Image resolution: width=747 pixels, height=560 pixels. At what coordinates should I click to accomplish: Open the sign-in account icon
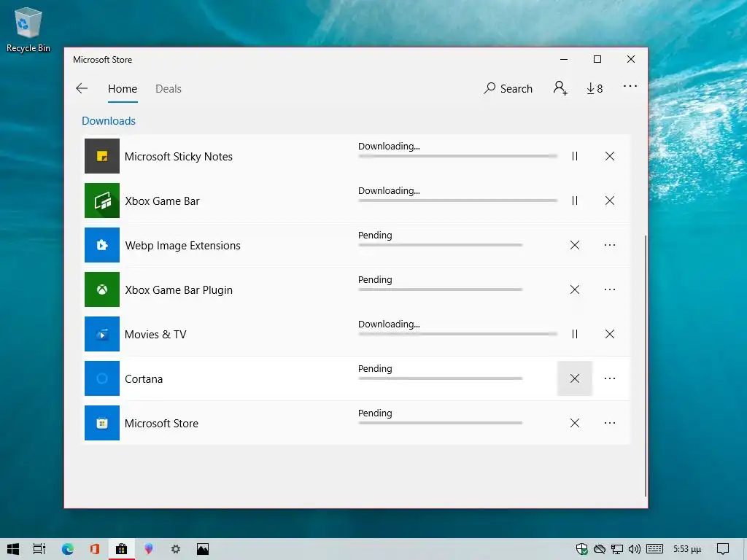click(x=560, y=88)
